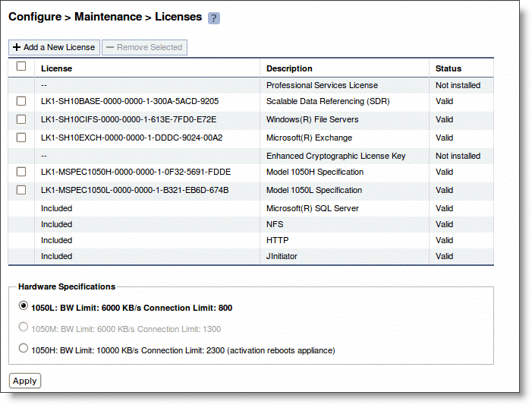The image size is (532, 405).
Task: Check the LK1-SH10BASE license checkbox
Action: coord(21,101)
